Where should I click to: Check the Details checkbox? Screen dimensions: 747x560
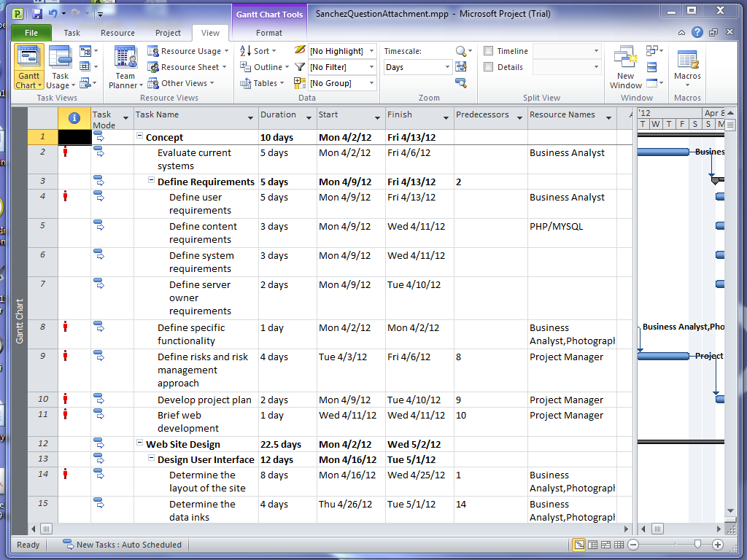pyautogui.click(x=489, y=67)
